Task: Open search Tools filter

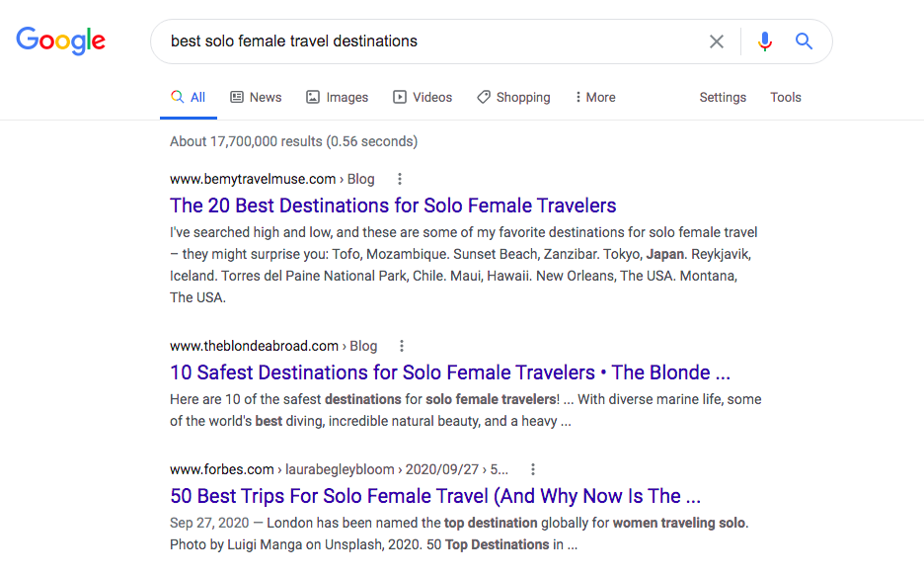Action: pyautogui.click(x=786, y=98)
